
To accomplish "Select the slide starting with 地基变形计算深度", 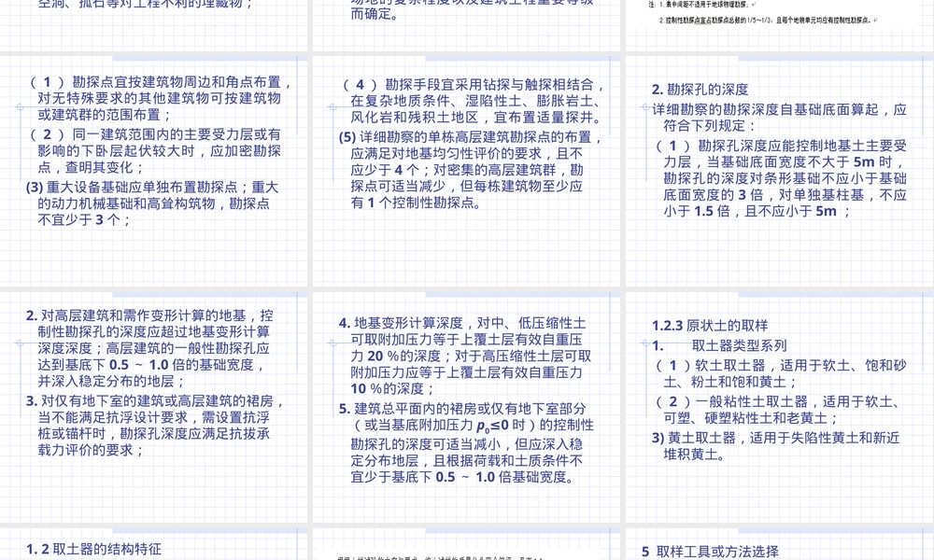I will (466, 407).
